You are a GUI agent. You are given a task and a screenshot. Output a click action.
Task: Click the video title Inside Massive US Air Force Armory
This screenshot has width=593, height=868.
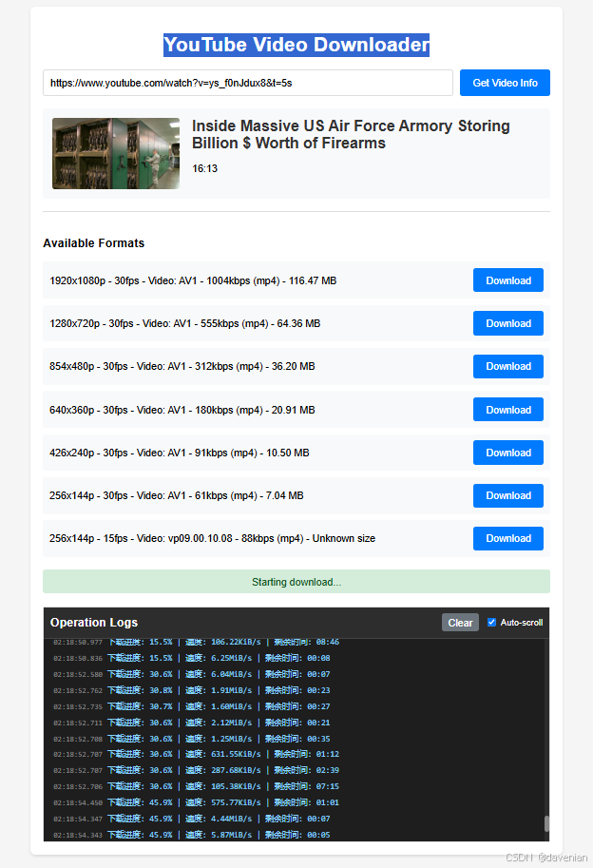351,134
